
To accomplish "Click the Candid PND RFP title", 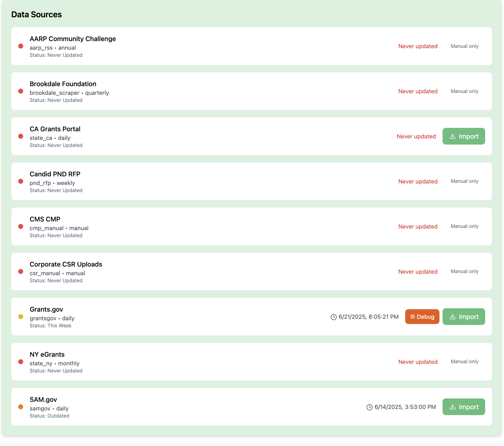I will click(55, 174).
